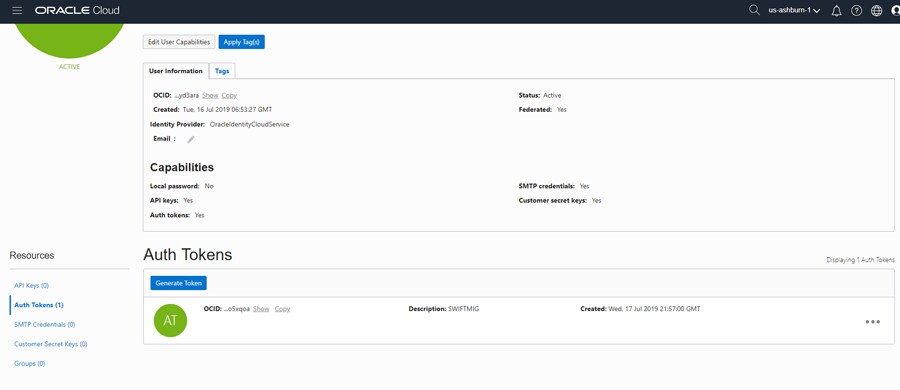Viewport: 900px width, 390px height.
Task: Click Edit User Capabilities button
Action: coord(179,42)
